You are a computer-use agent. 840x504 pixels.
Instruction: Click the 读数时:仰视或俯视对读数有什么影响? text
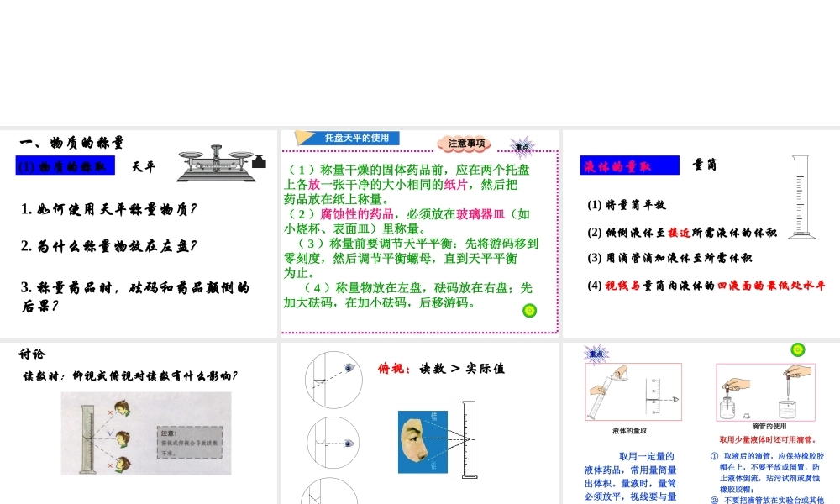click(x=130, y=376)
